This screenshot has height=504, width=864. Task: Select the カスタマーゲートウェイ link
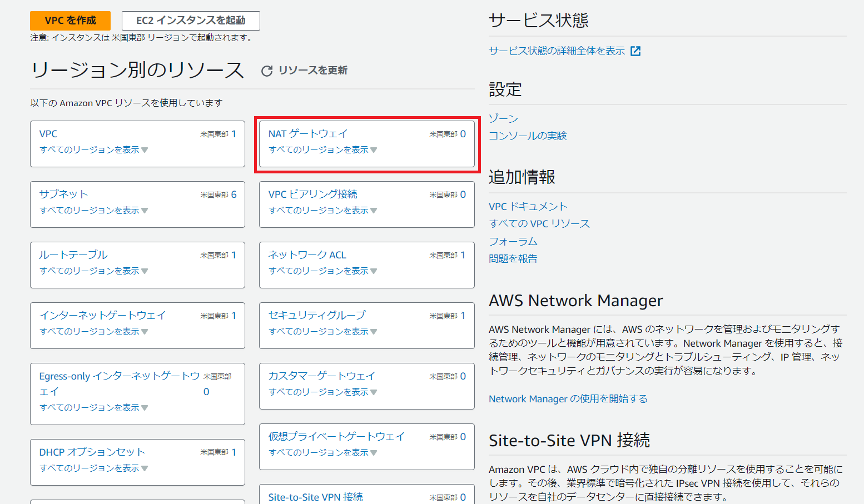[x=321, y=376]
